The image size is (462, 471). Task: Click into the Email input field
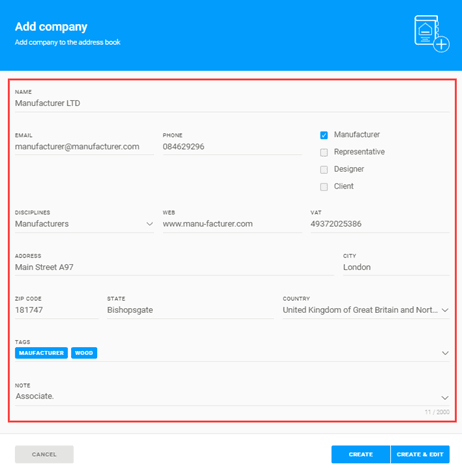pyautogui.click(x=84, y=147)
